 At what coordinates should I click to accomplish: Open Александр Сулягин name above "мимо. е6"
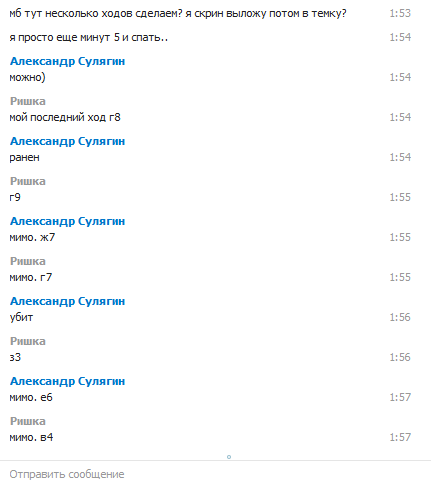coord(67,381)
